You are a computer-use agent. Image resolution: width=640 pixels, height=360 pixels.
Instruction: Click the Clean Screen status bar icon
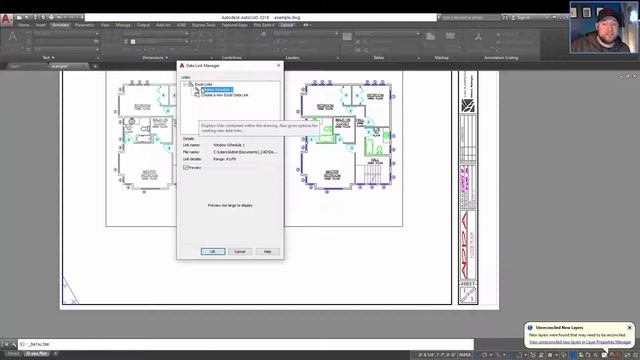[628, 355]
